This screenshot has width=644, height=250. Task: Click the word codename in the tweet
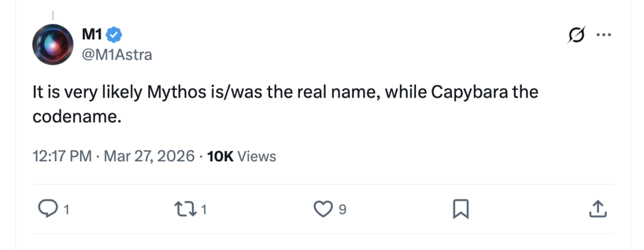[77, 117]
